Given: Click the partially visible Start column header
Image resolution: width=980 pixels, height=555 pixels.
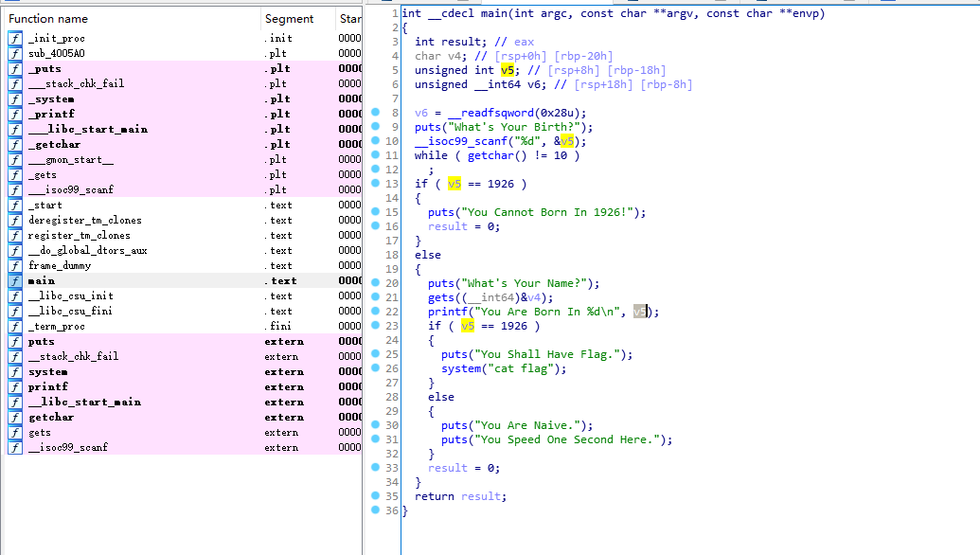Looking at the screenshot, I should click(348, 19).
